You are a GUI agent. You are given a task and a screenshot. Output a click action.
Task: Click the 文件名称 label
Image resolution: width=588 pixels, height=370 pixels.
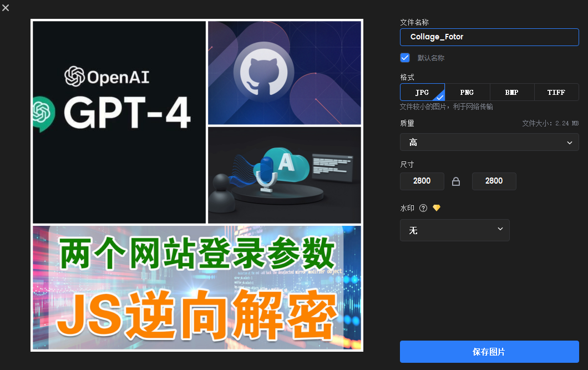pos(414,23)
